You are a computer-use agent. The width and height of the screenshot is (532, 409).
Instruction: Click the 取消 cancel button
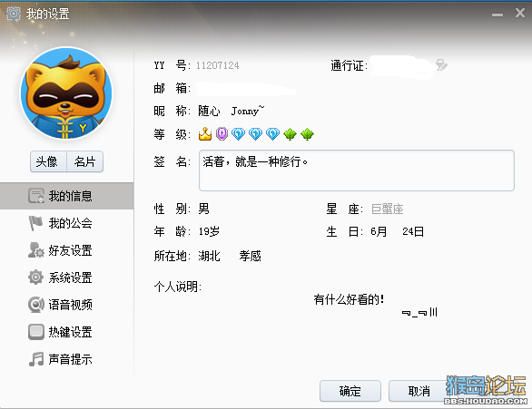tap(419, 391)
